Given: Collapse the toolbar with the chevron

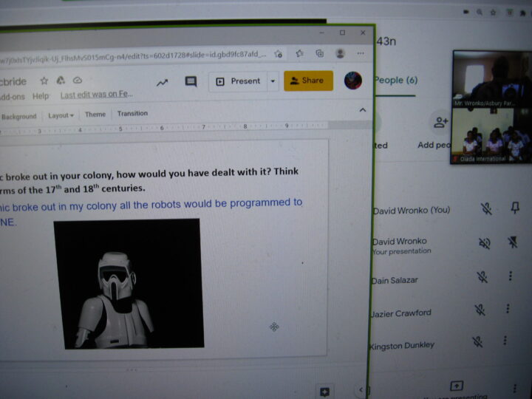Looking at the screenshot, I should tap(362, 110).
